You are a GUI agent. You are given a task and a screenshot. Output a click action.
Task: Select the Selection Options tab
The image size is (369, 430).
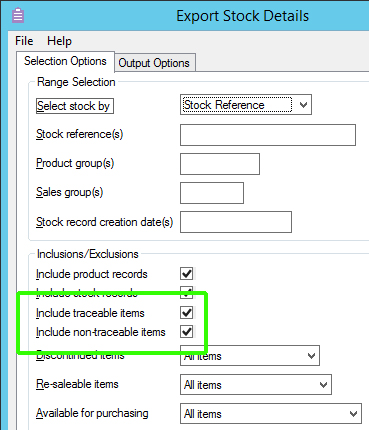coord(65,61)
